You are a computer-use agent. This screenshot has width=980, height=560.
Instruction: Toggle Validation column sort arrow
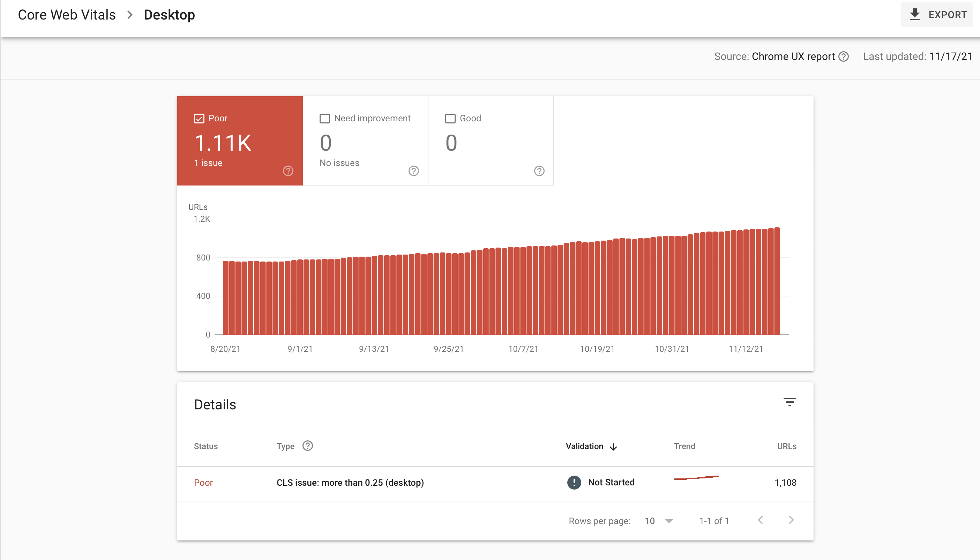click(613, 447)
